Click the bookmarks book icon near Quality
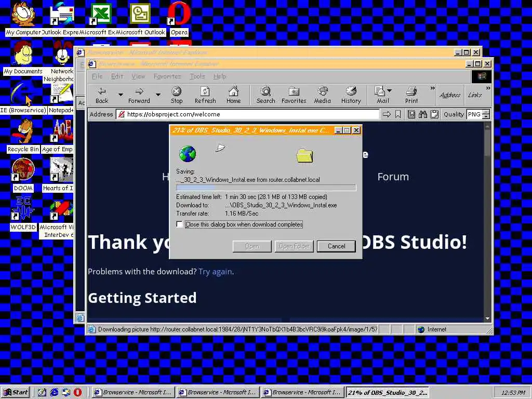 (x=411, y=114)
